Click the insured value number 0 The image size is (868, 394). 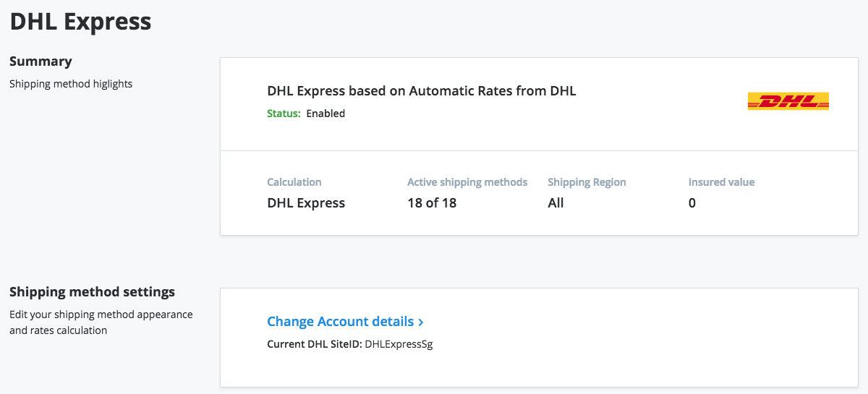coord(692,203)
